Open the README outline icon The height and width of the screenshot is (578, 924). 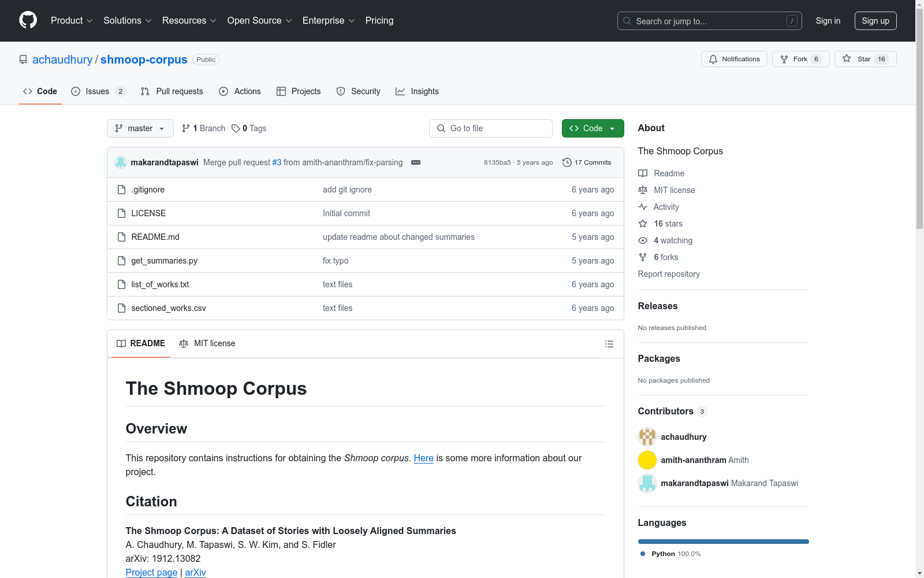point(609,344)
